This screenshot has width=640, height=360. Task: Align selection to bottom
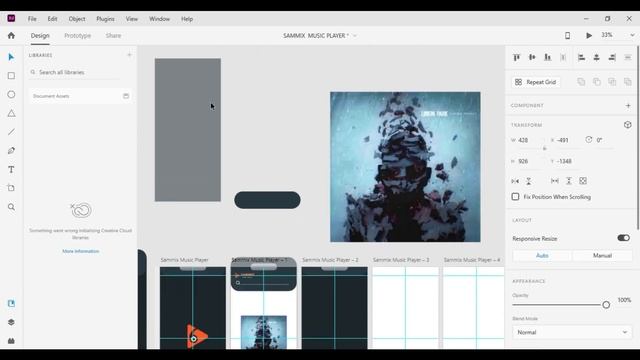click(x=547, y=57)
